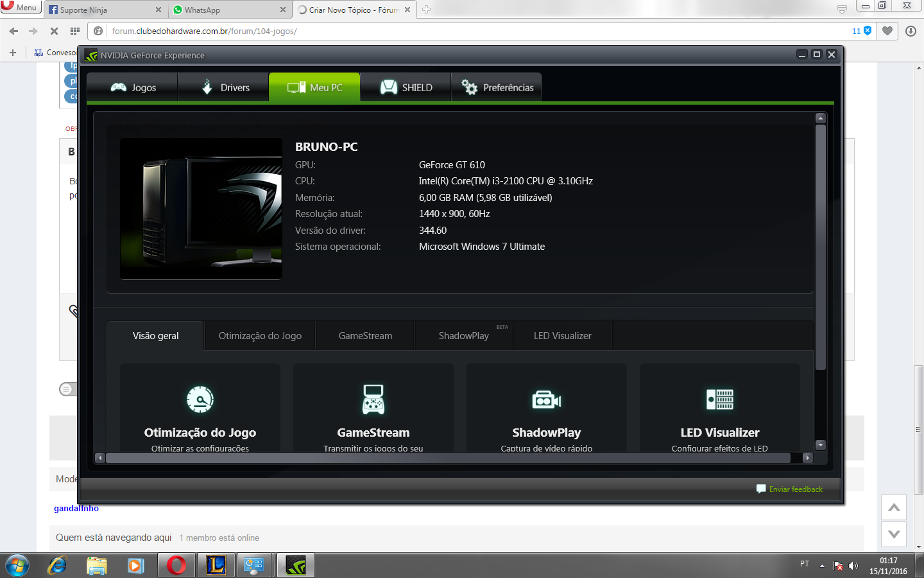Open the Jogos tab in GeForce Experience
924x578 pixels.
132,87
